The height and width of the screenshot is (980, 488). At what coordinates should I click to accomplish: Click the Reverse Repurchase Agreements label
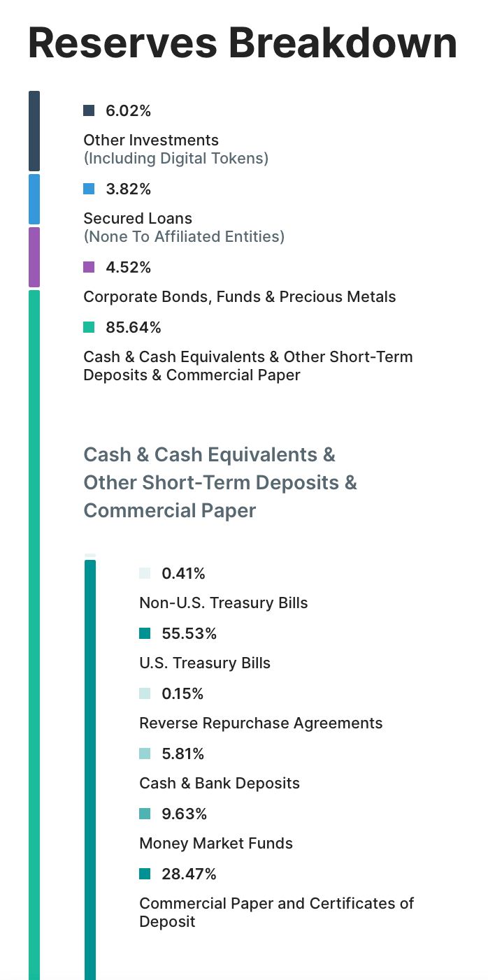coord(261,723)
